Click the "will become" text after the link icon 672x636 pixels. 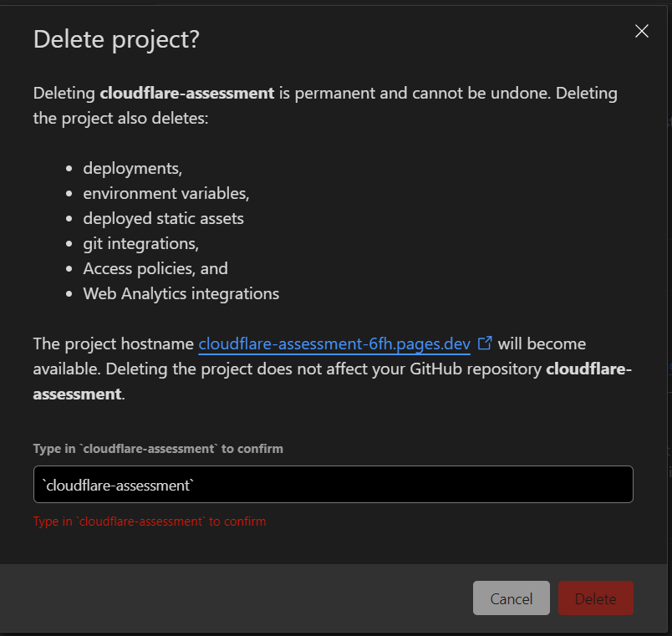pos(542,344)
